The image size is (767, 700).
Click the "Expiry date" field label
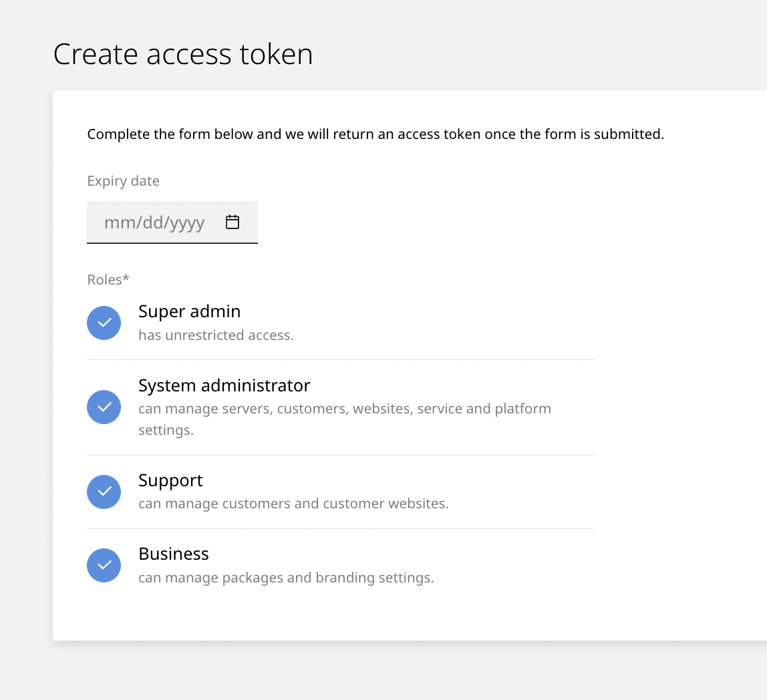pyautogui.click(x=123, y=181)
